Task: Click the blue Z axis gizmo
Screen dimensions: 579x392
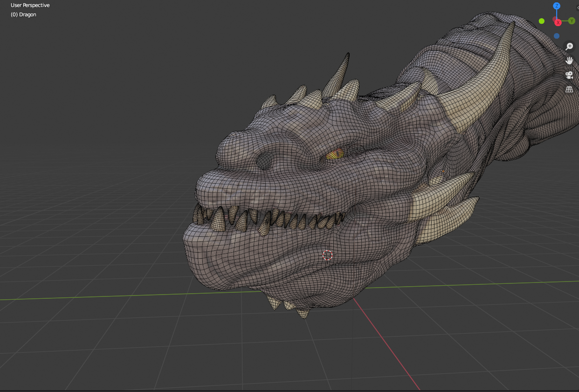Action: pyautogui.click(x=557, y=6)
